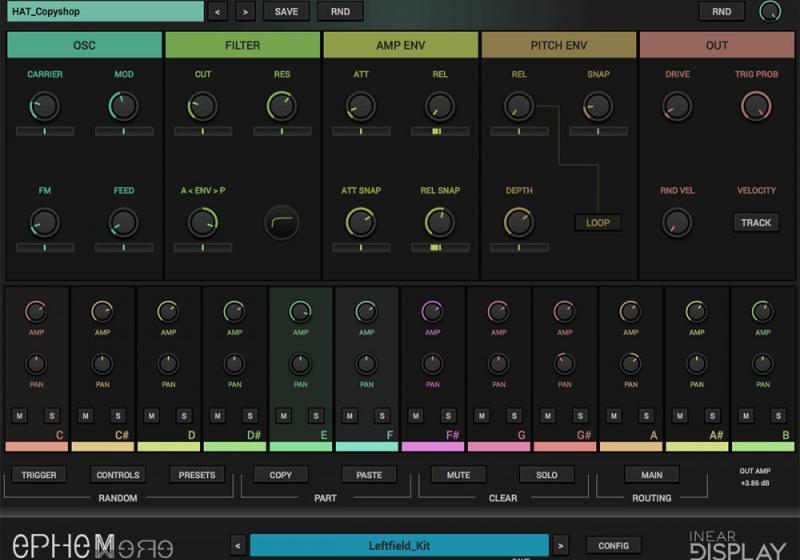The height and width of the screenshot is (560, 800).
Task: Select the F# part color strip
Action: (432, 446)
